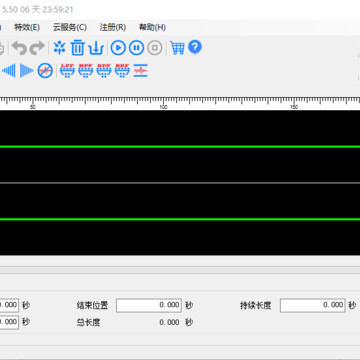This screenshot has width=360, height=360.
Task: Delete selection with the trash icon
Action: (78, 48)
